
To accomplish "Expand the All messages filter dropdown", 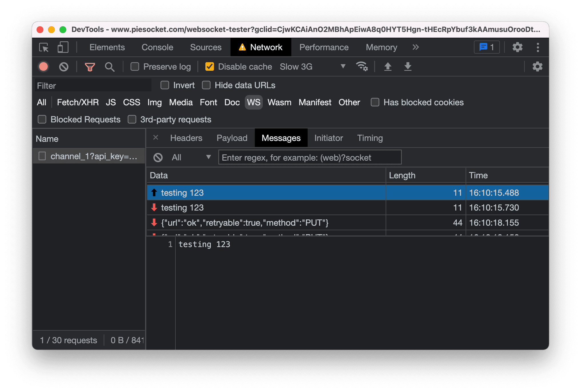I will click(208, 157).
